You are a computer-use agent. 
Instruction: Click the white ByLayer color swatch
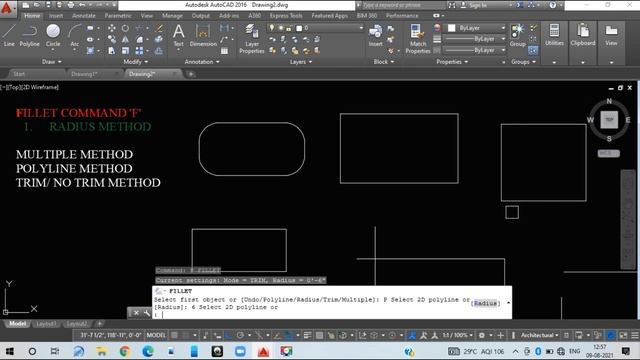[451, 28]
